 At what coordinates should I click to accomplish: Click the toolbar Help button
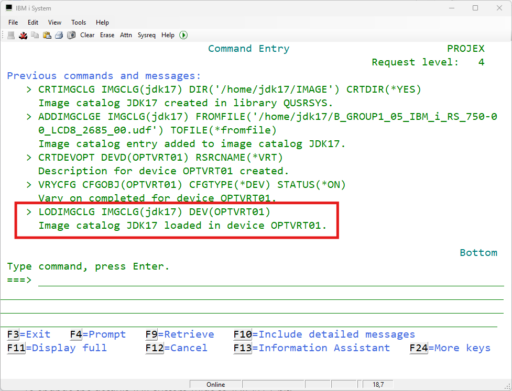click(x=168, y=35)
